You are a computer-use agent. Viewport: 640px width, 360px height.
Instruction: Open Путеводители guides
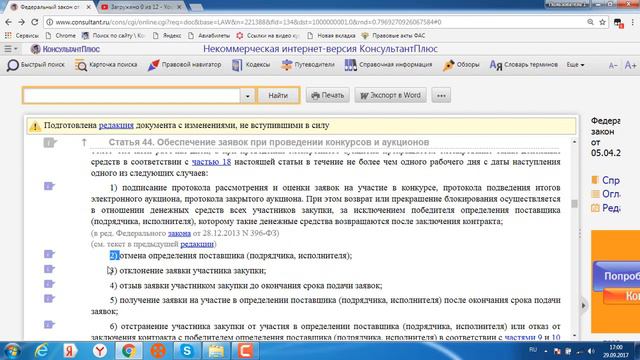pyautogui.click(x=307, y=65)
